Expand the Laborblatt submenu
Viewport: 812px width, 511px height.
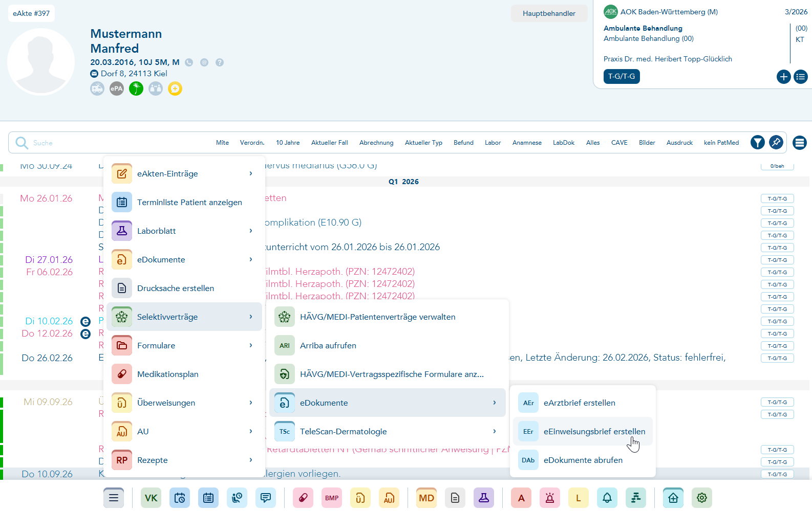[184, 231]
